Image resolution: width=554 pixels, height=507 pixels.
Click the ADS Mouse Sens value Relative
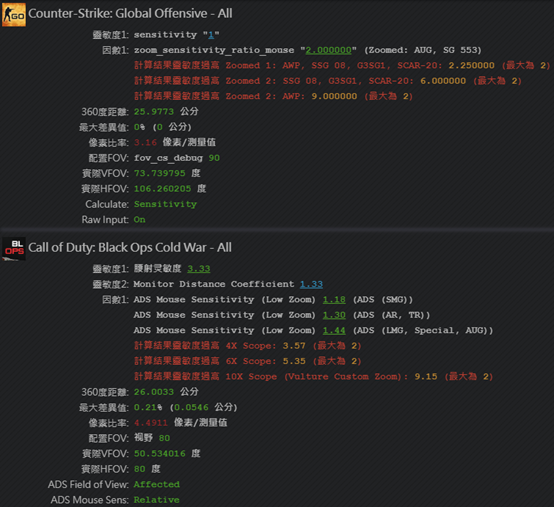tap(157, 500)
